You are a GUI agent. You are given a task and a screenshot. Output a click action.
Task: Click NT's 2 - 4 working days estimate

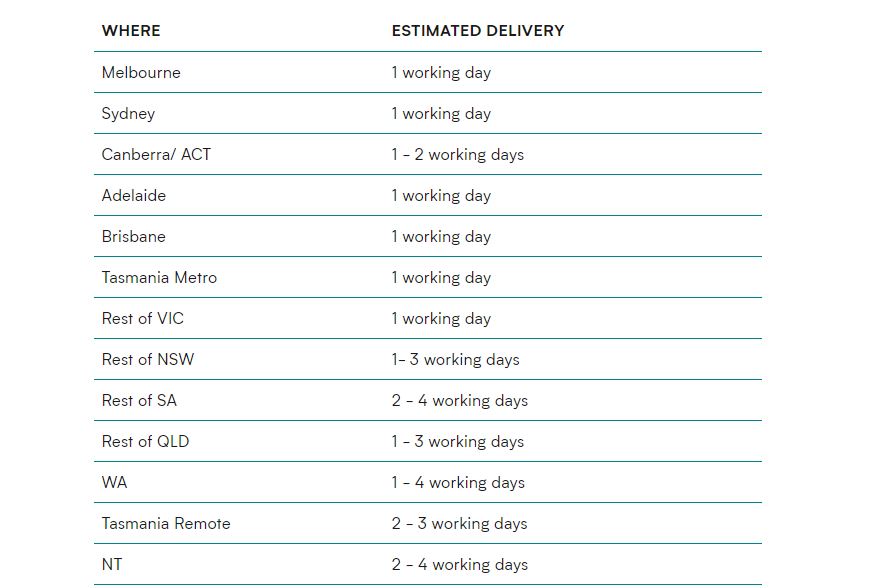click(x=460, y=565)
